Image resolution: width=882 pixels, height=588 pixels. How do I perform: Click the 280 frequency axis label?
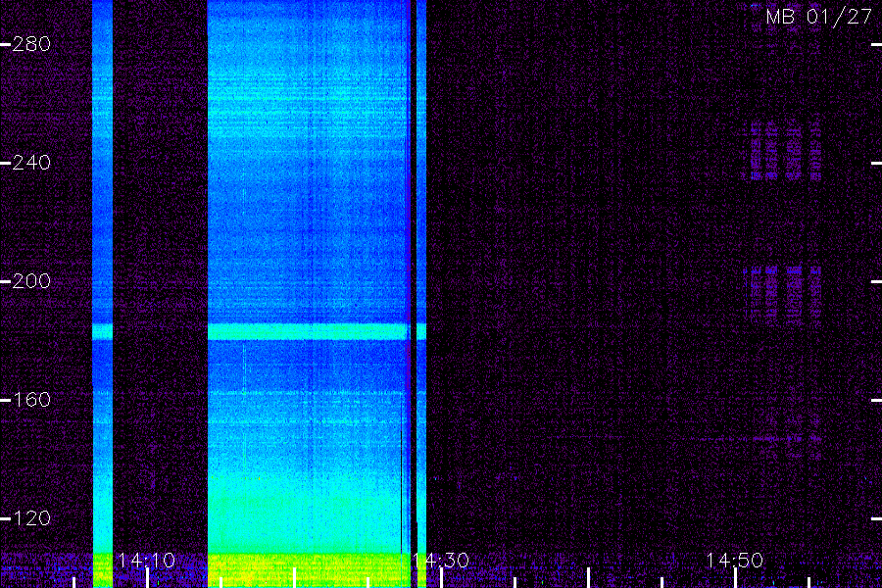coord(31,44)
